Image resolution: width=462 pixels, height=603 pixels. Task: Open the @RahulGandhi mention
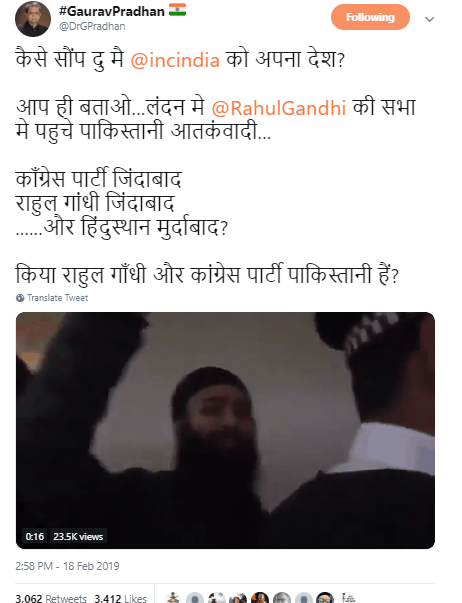click(x=279, y=108)
